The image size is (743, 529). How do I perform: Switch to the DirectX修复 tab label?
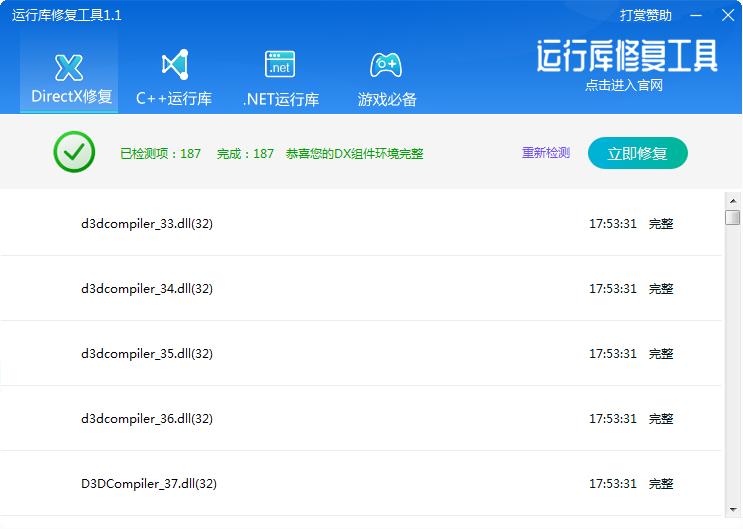click(72, 97)
